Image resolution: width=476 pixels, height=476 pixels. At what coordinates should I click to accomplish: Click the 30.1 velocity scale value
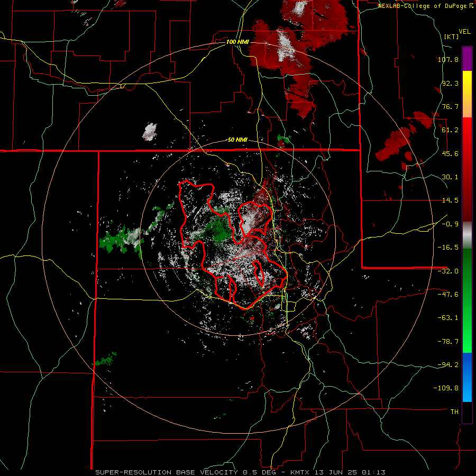click(450, 177)
